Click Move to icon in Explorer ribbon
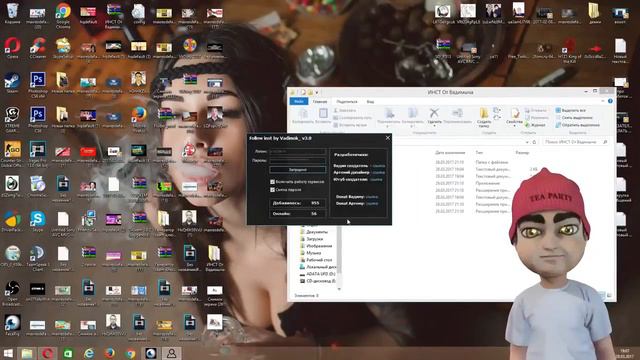Screen dimensions: 640x360 [389, 113]
